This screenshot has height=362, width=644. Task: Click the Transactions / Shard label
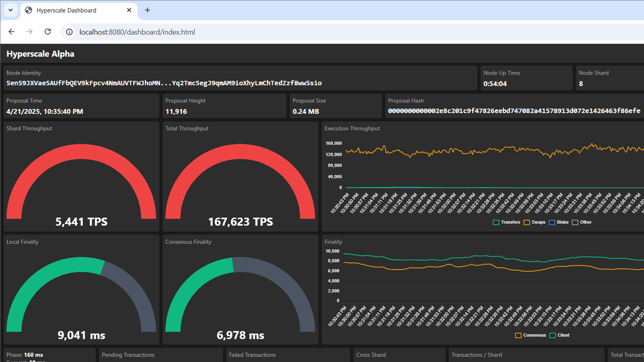point(477,355)
